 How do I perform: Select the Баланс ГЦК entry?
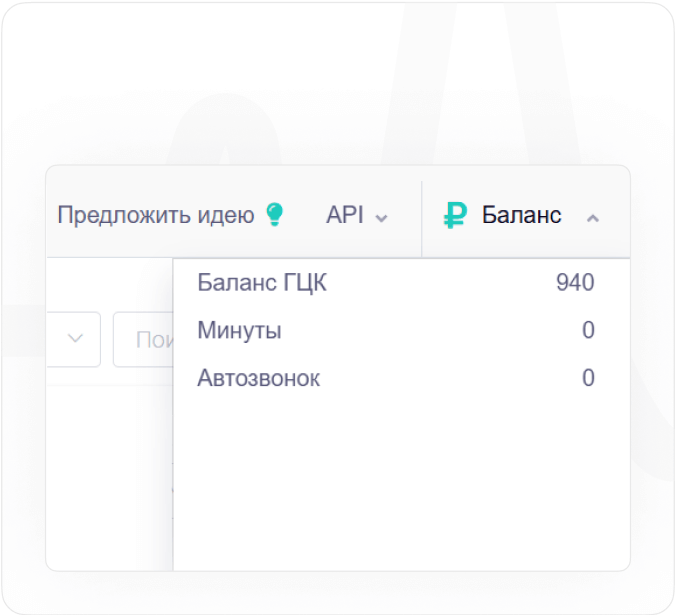tap(262, 283)
